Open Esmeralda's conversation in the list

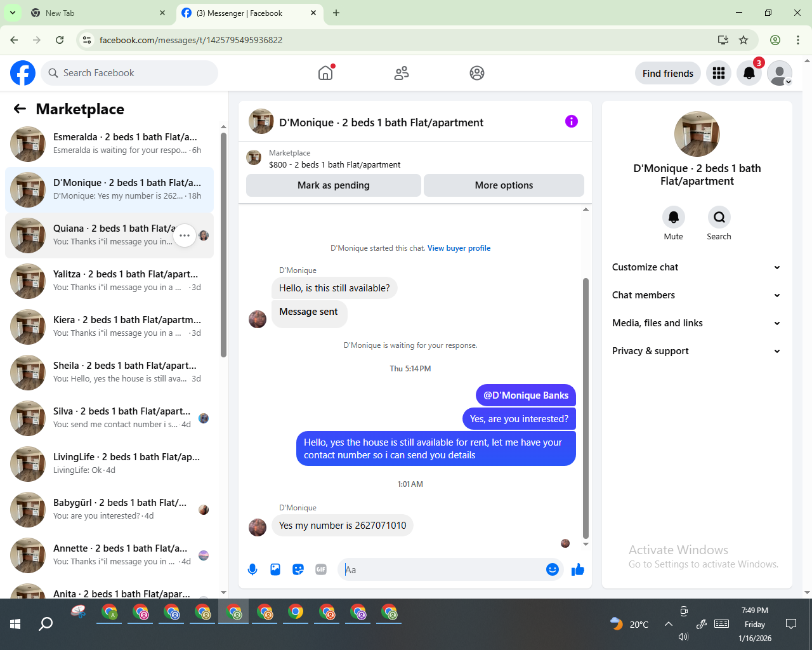(109, 144)
